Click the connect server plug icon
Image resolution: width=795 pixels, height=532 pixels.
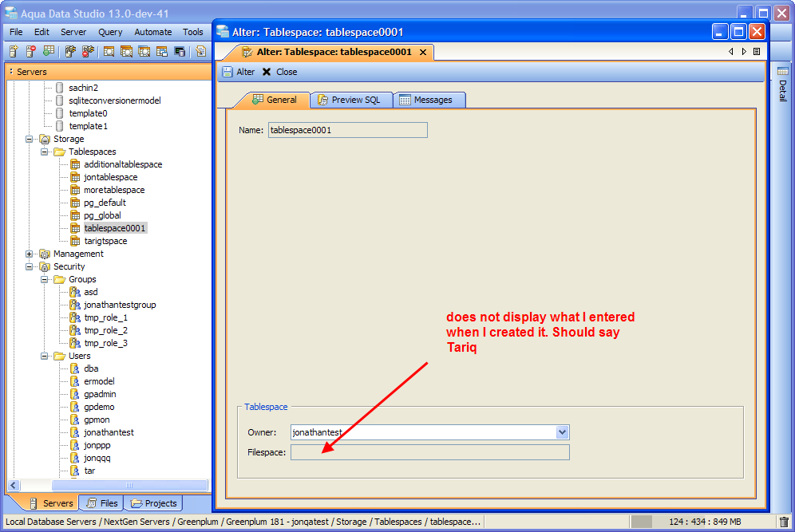click(x=70, y=51)
